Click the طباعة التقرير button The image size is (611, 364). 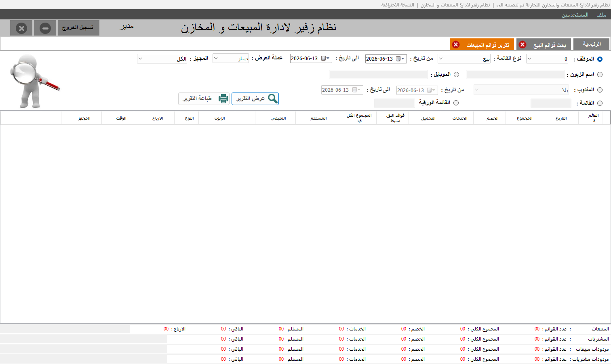(204, 99)
